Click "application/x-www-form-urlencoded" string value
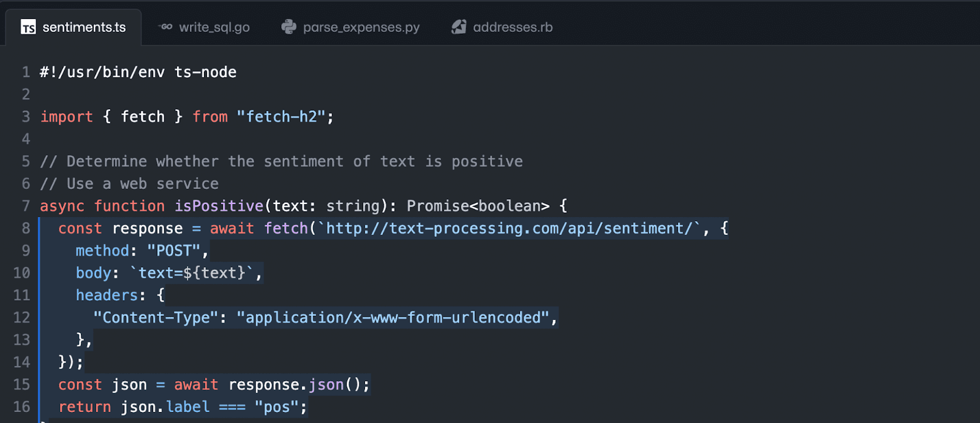The height and width of the screenshot is (423, 980). point(393,318)
